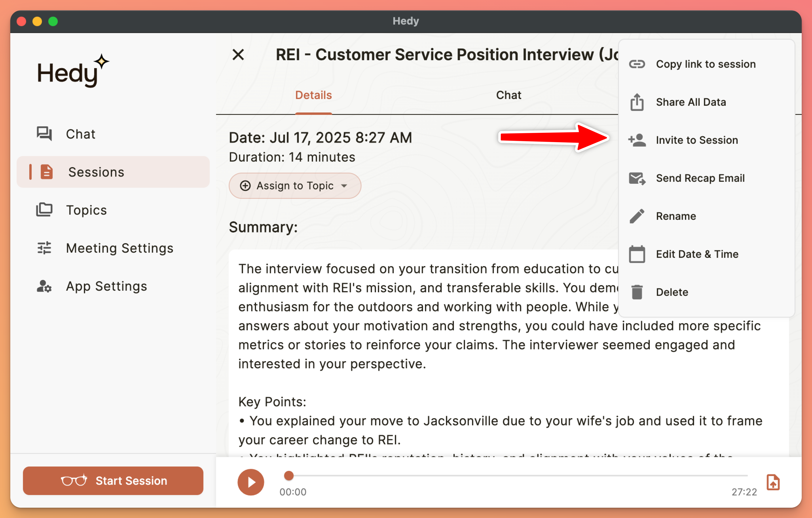
Task: Click the Share All Data upload icon
Action: 637,102
